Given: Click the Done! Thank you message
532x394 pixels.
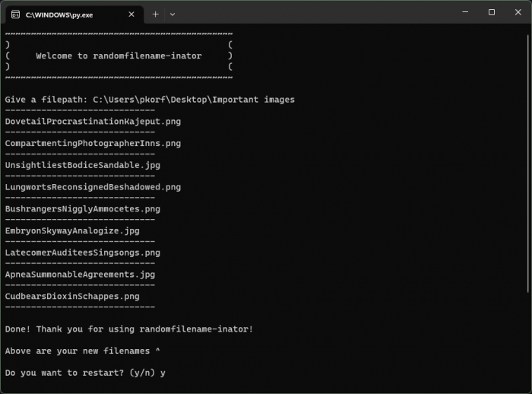Looking at the screenshot, I should pyautogui.click(x=129, y=329).
